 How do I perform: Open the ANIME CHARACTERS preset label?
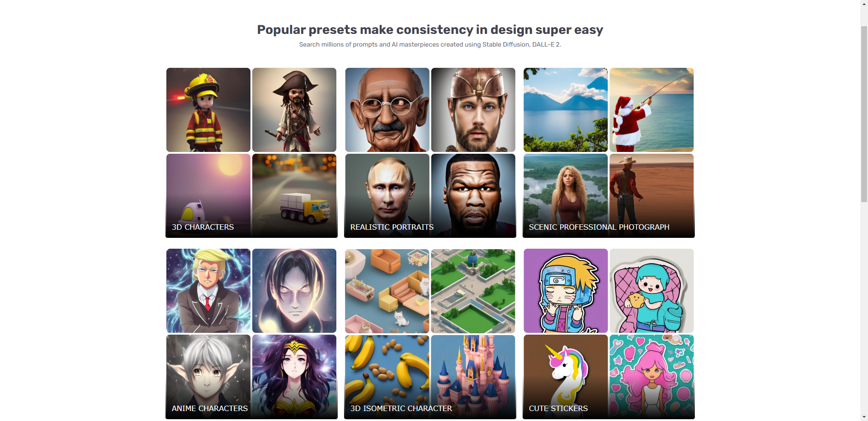(x=210, y=408)
